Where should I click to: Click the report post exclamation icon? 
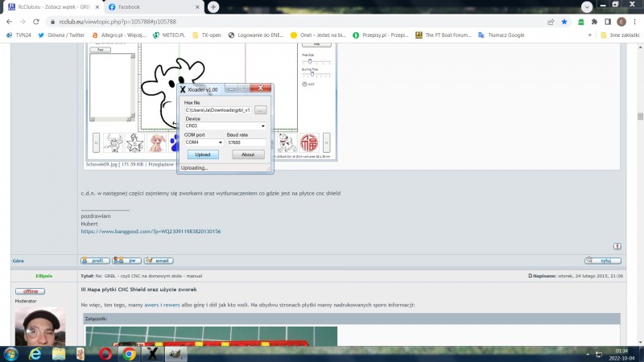617,246
